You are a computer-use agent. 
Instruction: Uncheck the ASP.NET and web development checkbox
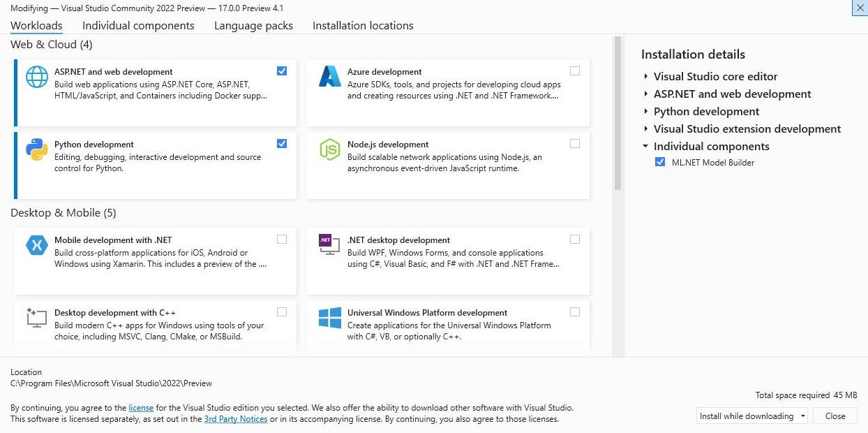click(x=282, y=71)
